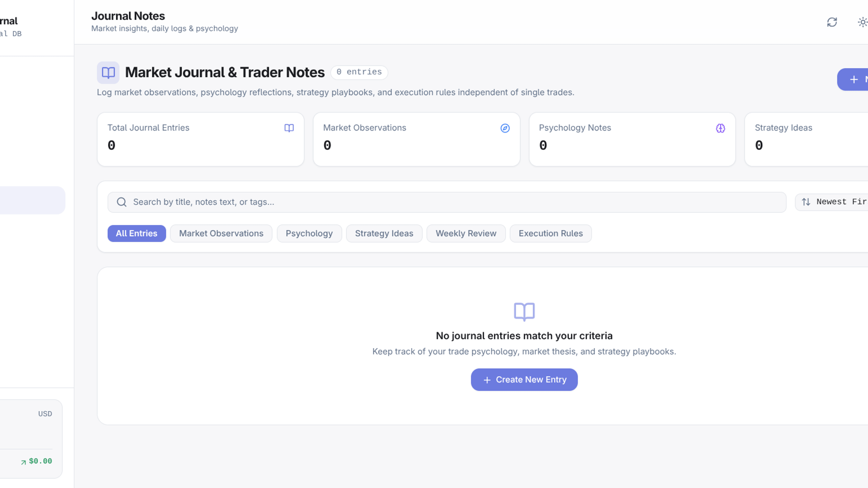
Task: Filter by Market Observations
Action: 221,233
